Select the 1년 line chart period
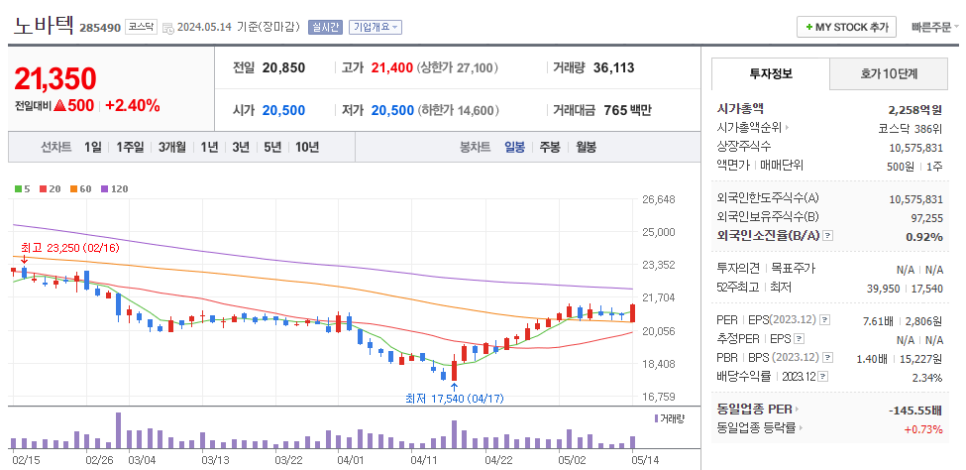 coord(209,147)
